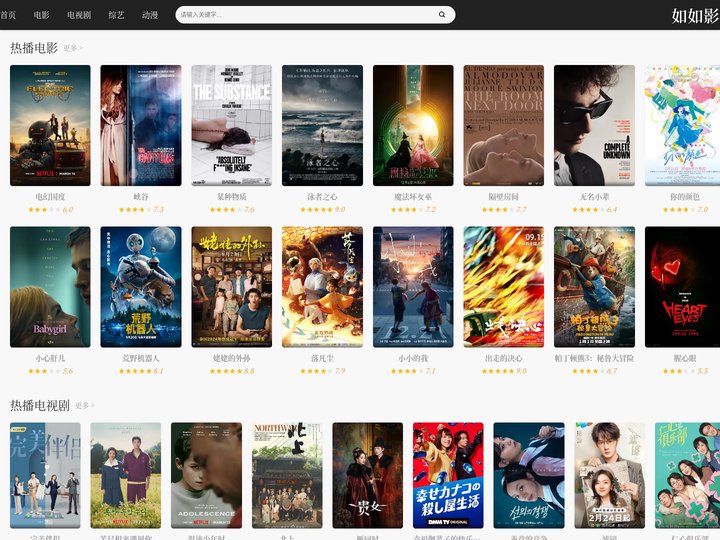720x540 pixels.
Task: Click the 出走的决心 title link
Action: tap(504, 358)
